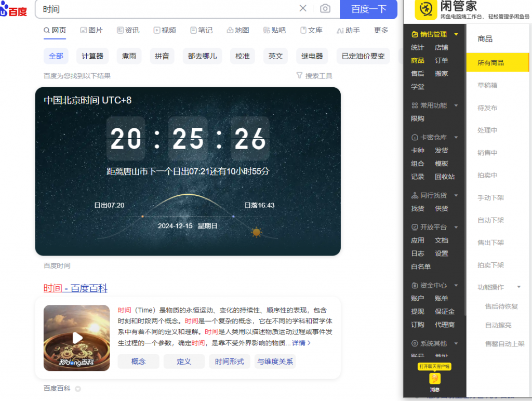This screenshot has width=532, height=401.
Task: Switch to the 视频 search tab
Action: click(x=165, y=30)
